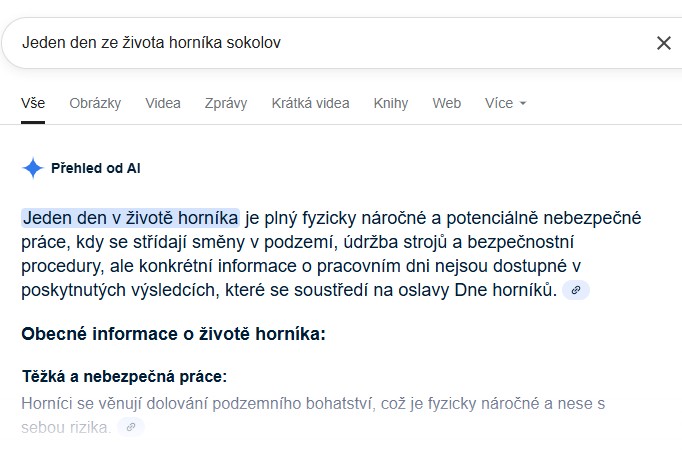Viewport: 682px width, 454px height.
Task: Open source link icon after Dne horníků
Action: pos(576,290)
